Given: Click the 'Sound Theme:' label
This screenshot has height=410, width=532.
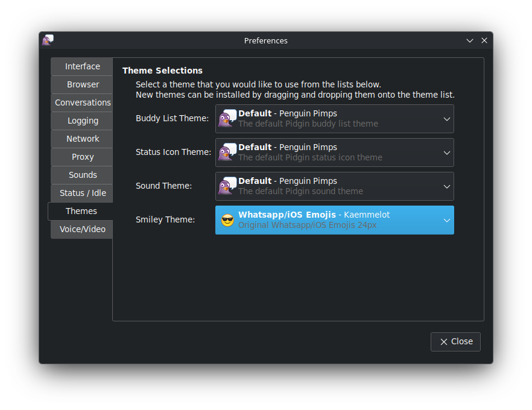Looking at the screenshot, I should coord(163,186).
